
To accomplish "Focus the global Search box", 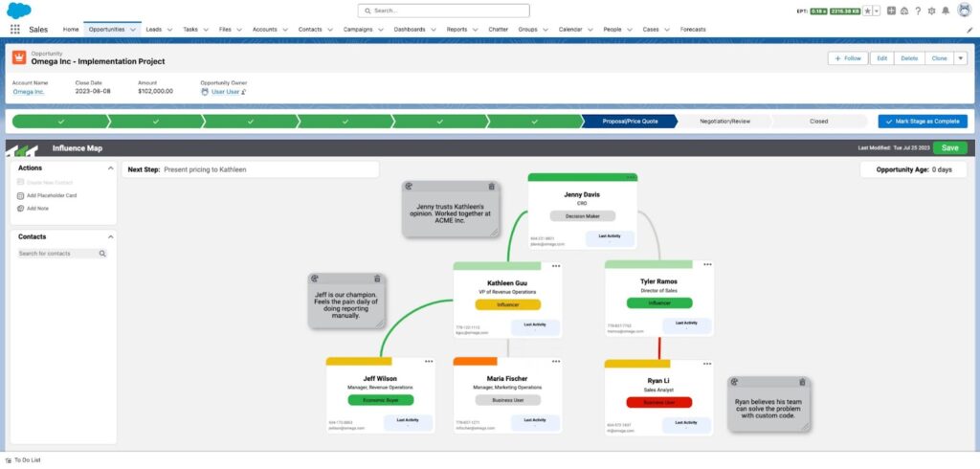I will [444, 11].
